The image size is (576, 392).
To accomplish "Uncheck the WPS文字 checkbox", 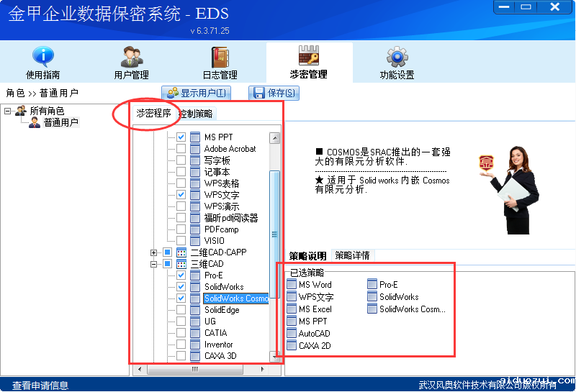I will [x=181, y=194].
